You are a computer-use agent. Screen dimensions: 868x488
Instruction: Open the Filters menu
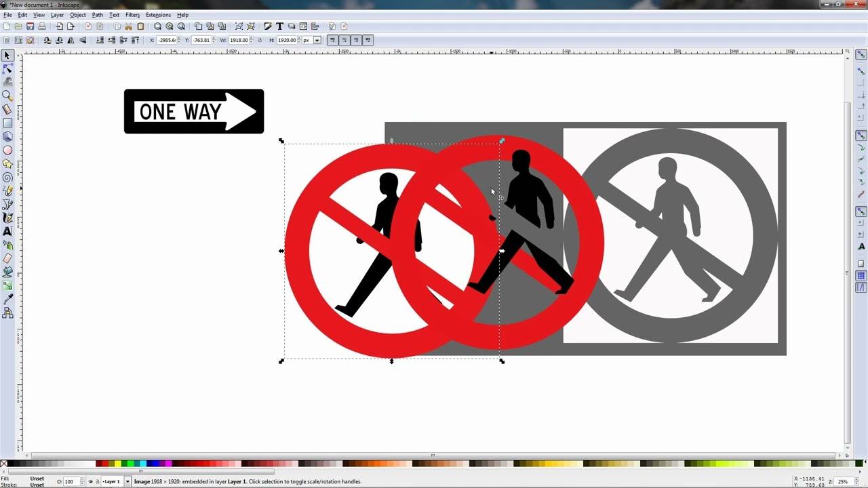(x=132, y=15)
